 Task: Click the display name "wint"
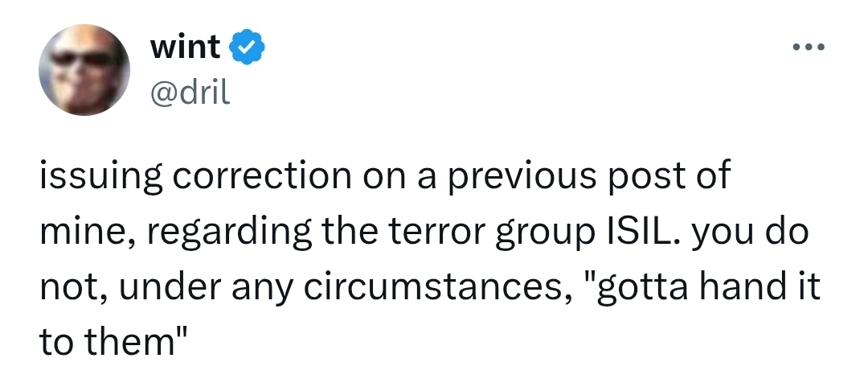[185, 47]
